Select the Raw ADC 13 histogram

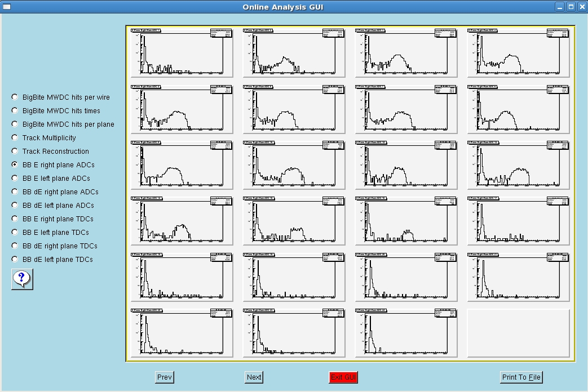click(x=518, y=165)
